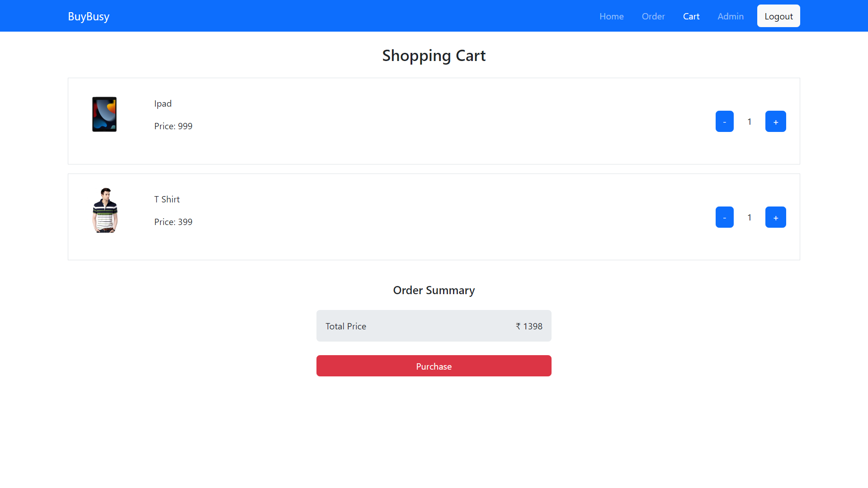868x488 pixels.
Task: Click the Ipad price label
Action: [x=173, y=126]
